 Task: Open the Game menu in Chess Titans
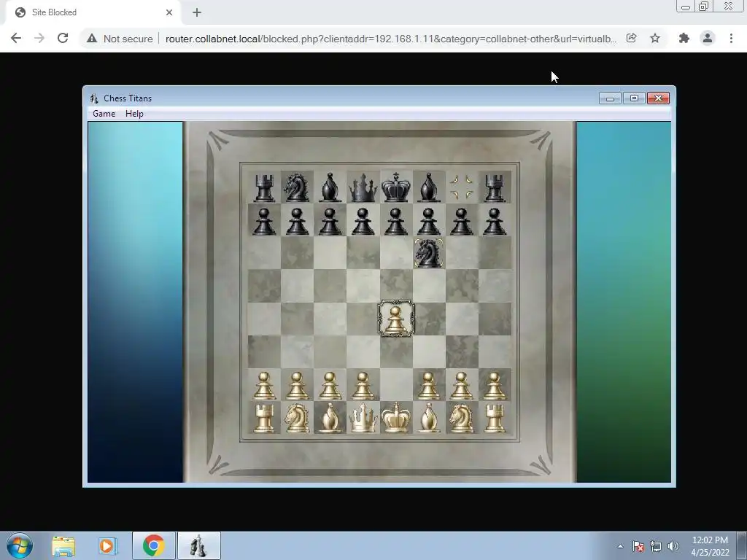(104, 113)
